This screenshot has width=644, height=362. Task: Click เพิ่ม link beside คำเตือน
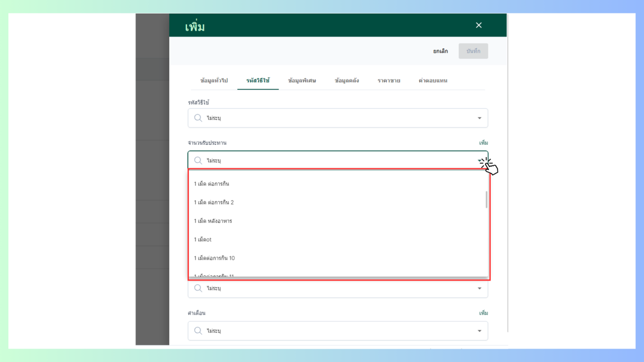(483, 313)
